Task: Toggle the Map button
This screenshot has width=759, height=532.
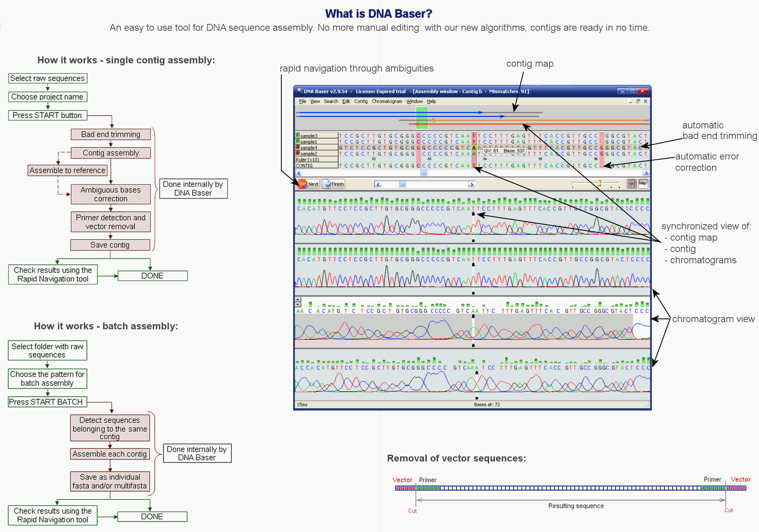Action: [x=643, y=183]
